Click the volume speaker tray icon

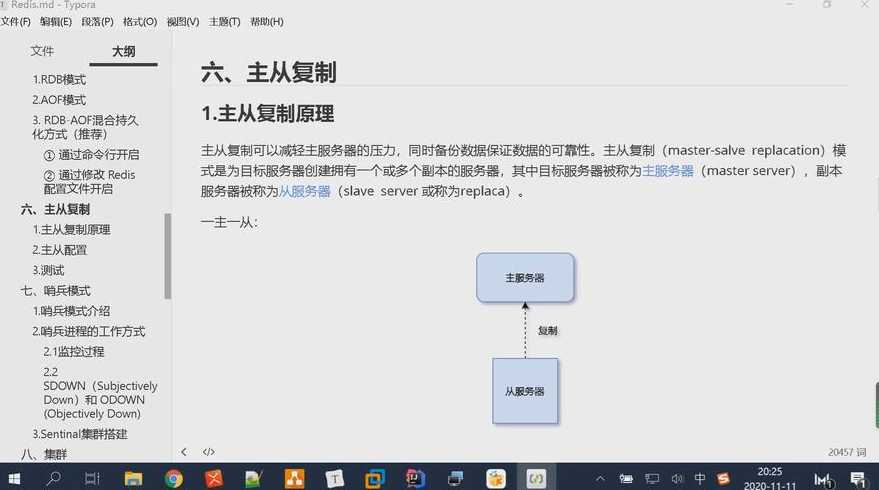[677, 478]
